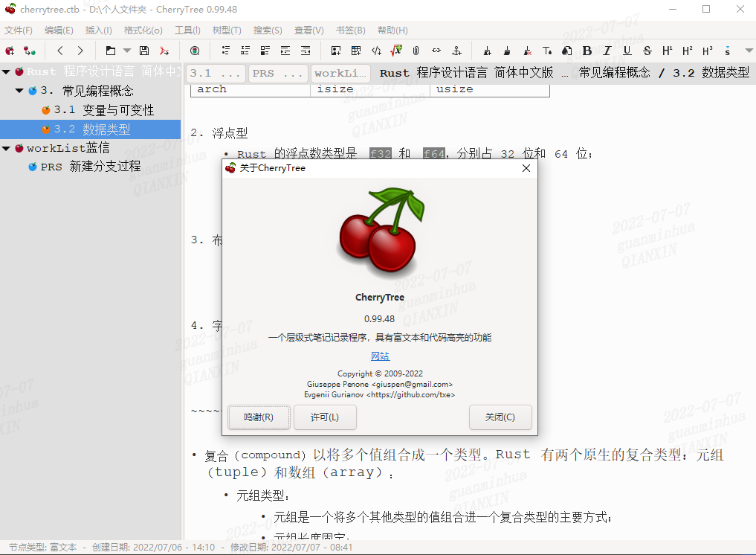Screen dimensions: 756x555
Task: Click the 关闭(C) button in About dialog
Action: click(x=500, y=417)
